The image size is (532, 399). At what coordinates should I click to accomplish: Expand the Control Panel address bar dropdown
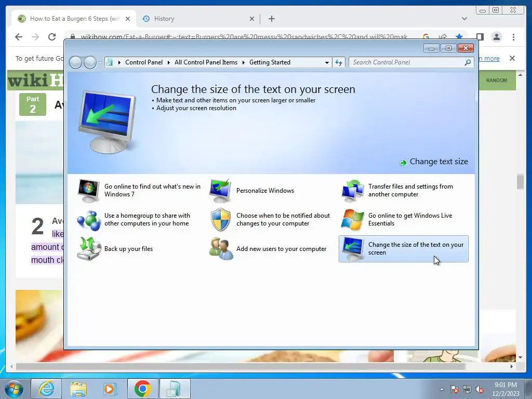click(327, 62)
